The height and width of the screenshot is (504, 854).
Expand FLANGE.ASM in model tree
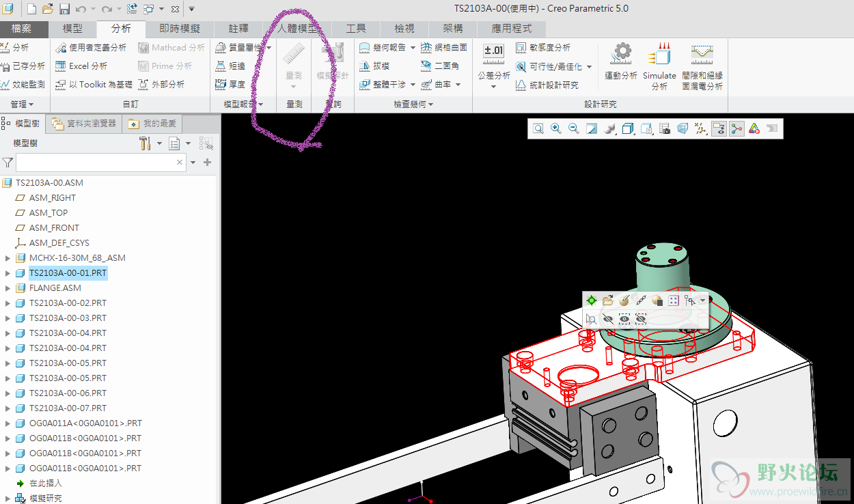[8, 288]
